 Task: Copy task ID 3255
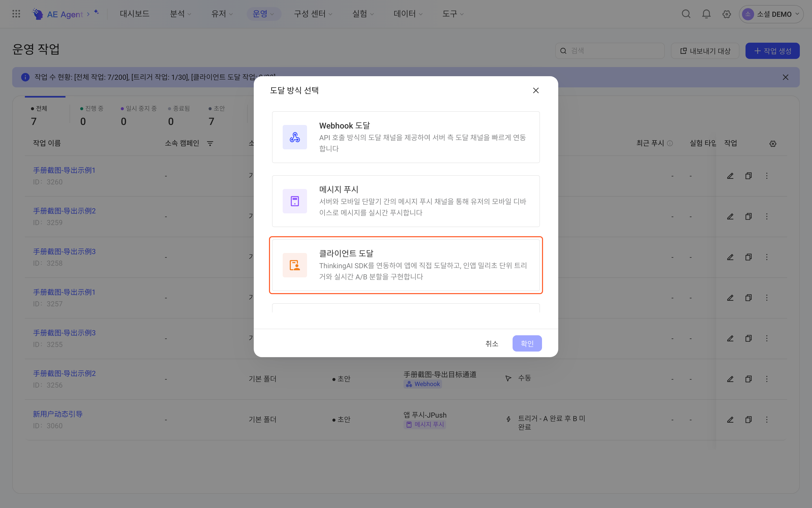pos(748,338)
